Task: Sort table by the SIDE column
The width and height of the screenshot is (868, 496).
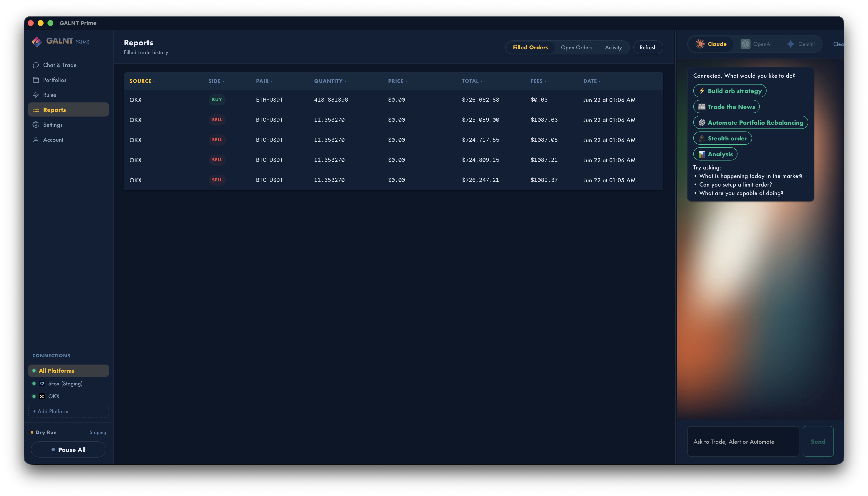Action: [x=216, y=81]
